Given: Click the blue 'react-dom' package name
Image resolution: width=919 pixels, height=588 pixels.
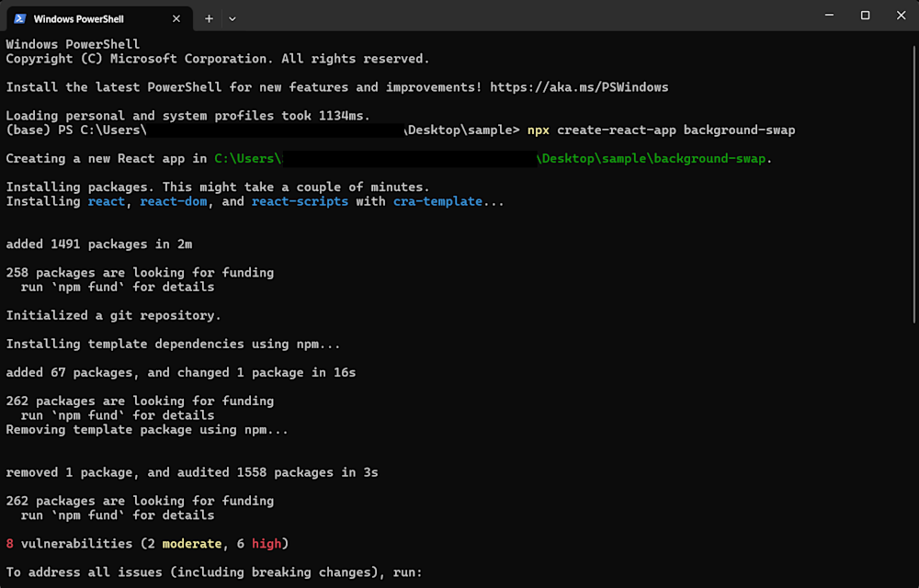Looking at the screenshot, I should coord(174,201).
